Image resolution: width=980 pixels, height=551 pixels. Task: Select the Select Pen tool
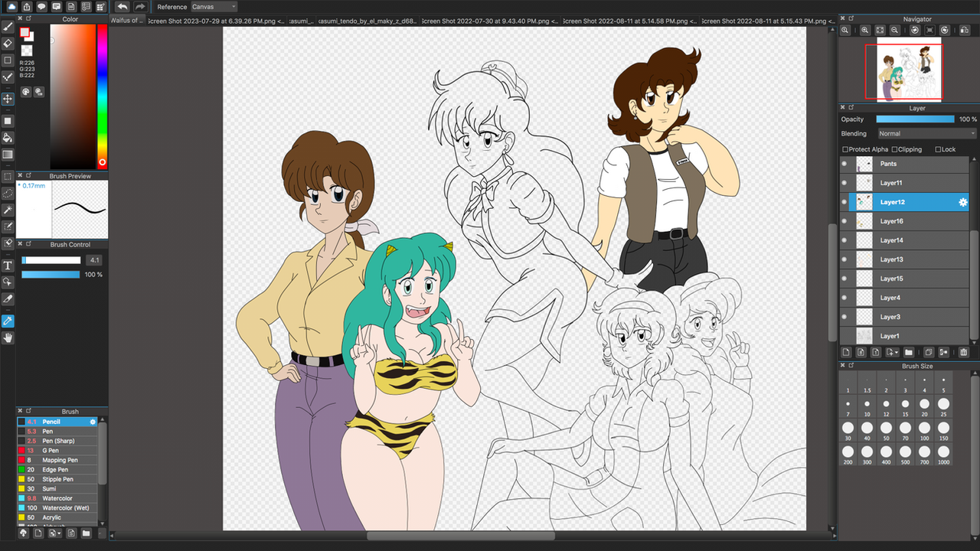tap(8, 227)
